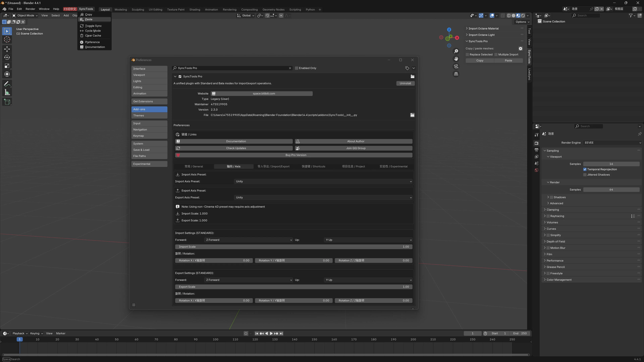Choose Clear Cache in SyncTools menu
The image size is (644, 362).
[94, 36]
